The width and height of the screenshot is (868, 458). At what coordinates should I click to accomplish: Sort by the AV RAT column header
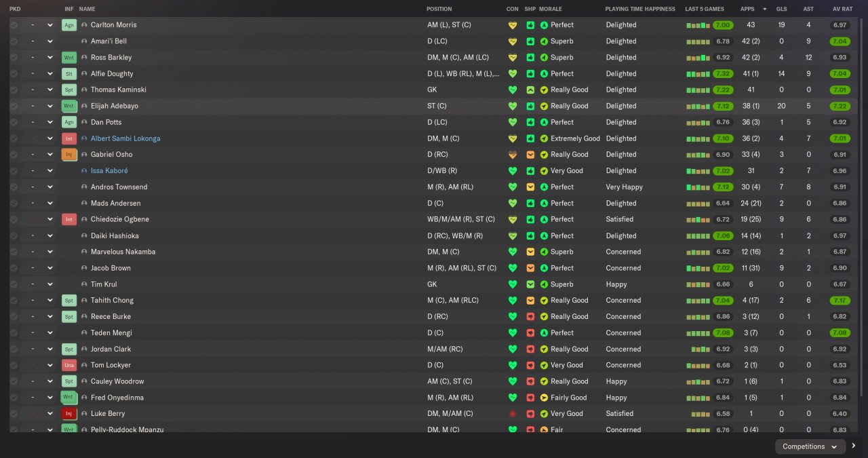(842, 9)
